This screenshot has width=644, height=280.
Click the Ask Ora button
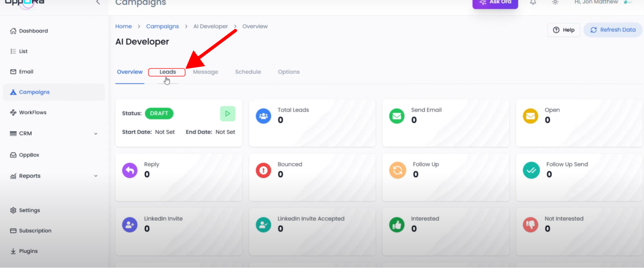point(495,3)
